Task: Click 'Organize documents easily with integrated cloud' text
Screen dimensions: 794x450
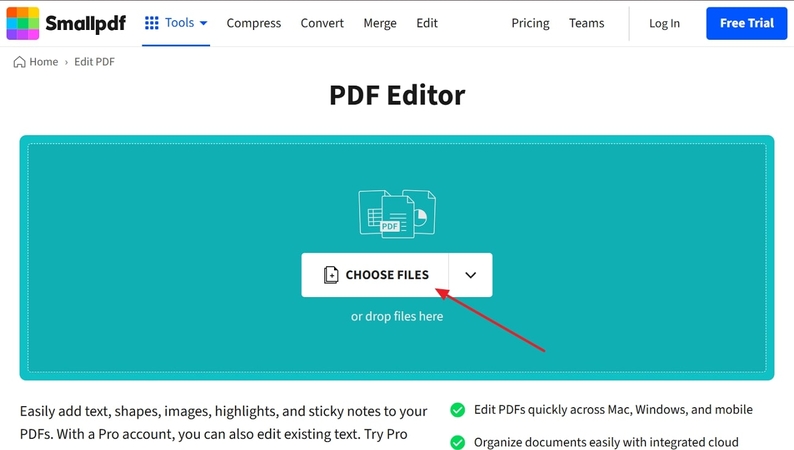Action: pyautogui.click(x=606, y=442)
